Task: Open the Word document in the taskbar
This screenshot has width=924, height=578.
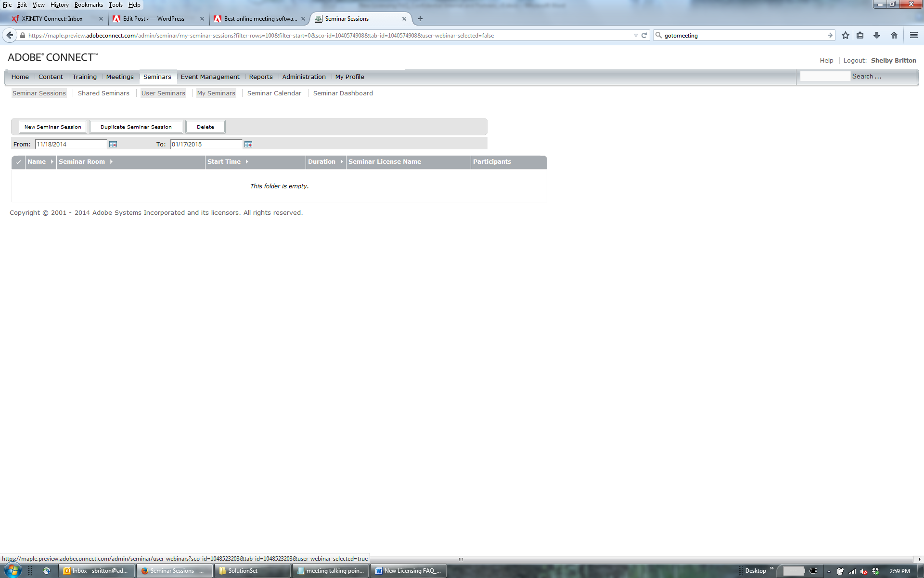Action: (x=408, y=571)
